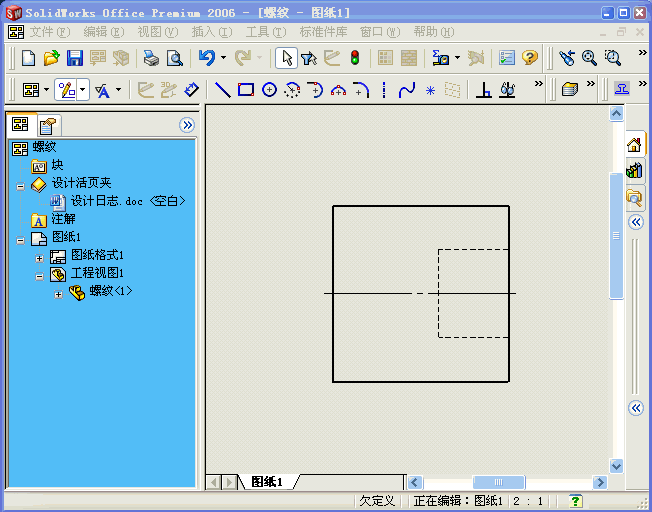The image size is (652, 512).
Task: Open the undo history dropdown arrow
Action: pyautogui.click(x=223, y=58)
